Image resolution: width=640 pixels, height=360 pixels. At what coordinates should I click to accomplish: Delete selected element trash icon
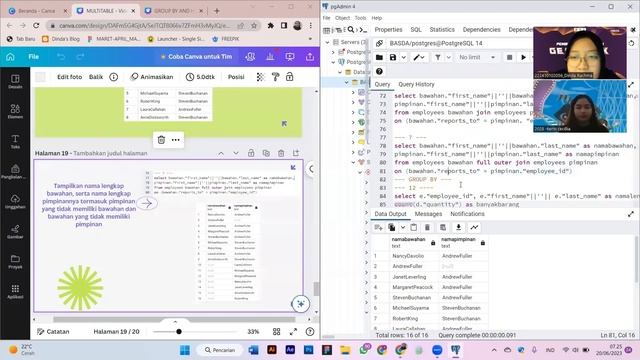(x=161, y=140)
